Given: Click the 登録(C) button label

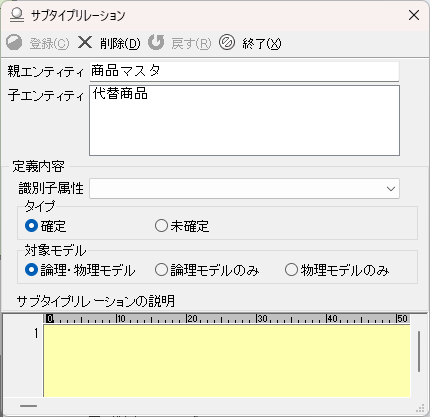Looking at the screenshot, I should 50,43.
